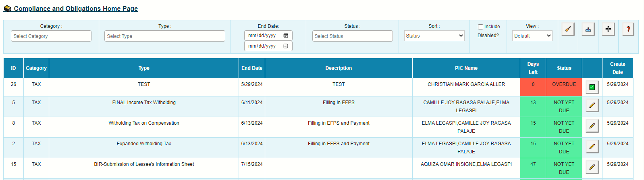Viewport: 644px width, 180px height.
Task: Click the green checkmark for the OVERDUE row
Action: 592,87
